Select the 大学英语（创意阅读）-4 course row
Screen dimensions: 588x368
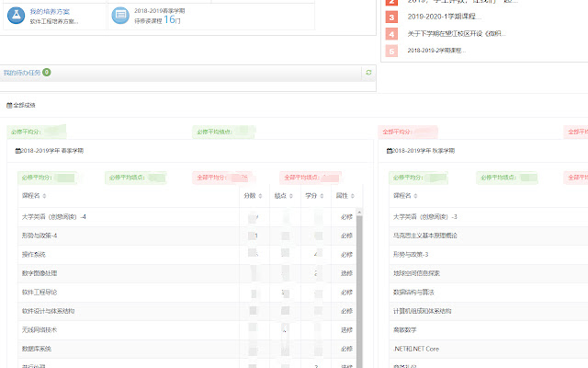pos(187,217)
